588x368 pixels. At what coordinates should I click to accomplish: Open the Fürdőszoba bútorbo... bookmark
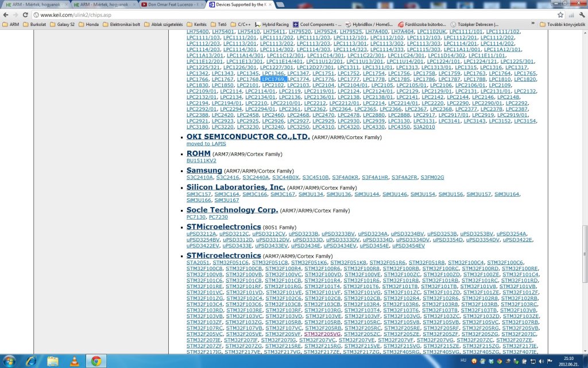tap(422, 24)
